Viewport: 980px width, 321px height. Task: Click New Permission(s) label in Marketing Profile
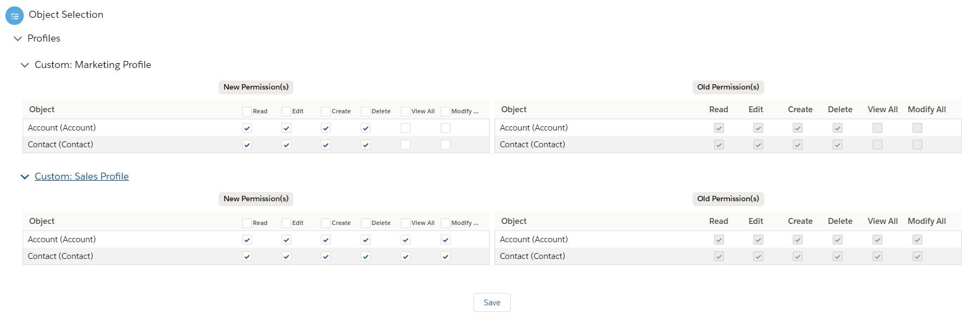click(256, 87)
